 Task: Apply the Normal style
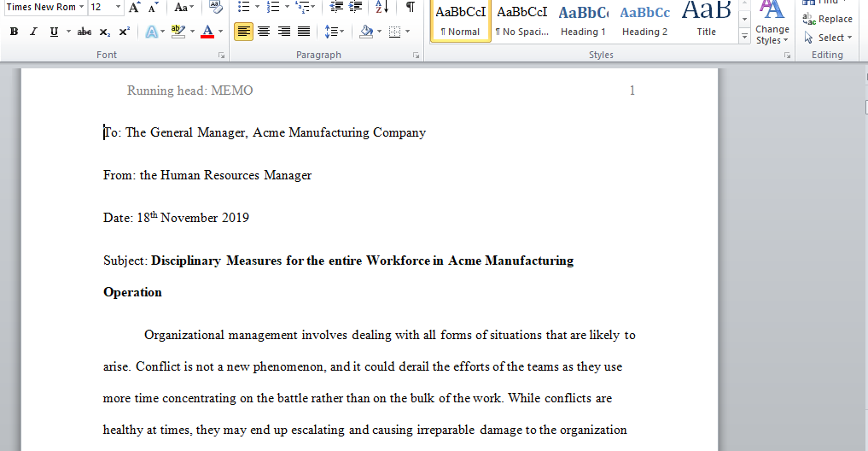click(x=461, y=20)
